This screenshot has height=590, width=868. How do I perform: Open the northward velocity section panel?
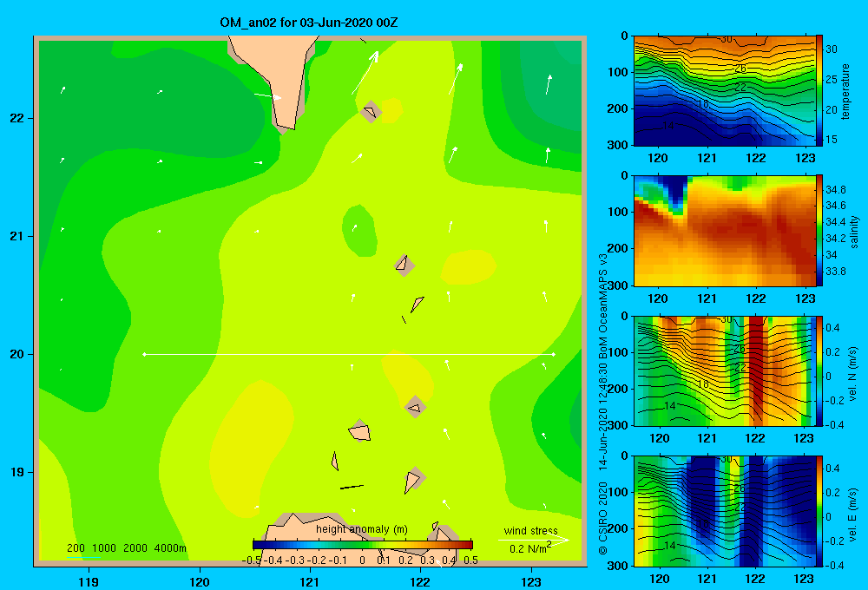(x=725, y=370)
